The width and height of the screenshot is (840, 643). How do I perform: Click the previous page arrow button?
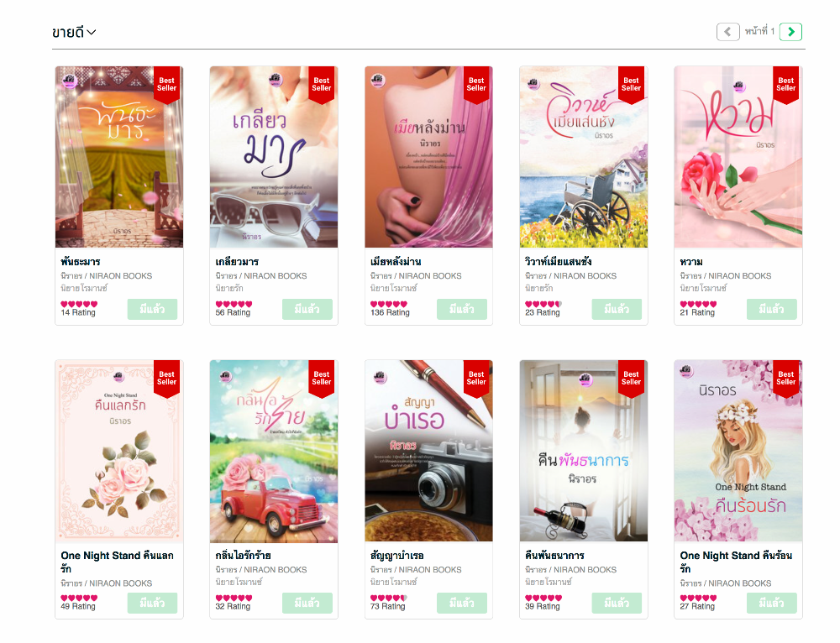pyautogui.click(x=727, y=32)
